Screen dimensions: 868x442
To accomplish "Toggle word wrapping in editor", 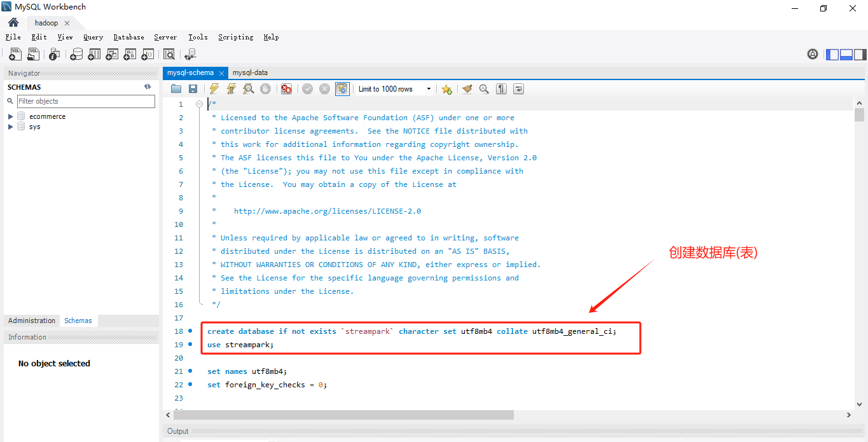I will coord(518,89).
